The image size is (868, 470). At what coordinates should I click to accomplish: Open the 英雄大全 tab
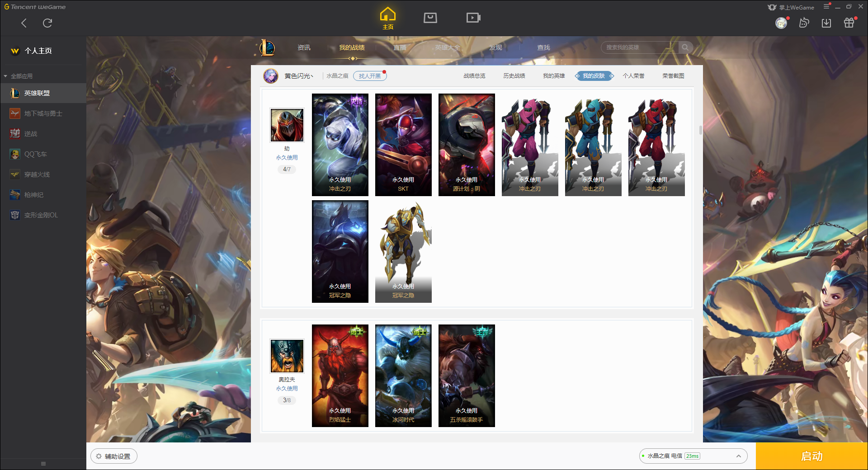448,47
